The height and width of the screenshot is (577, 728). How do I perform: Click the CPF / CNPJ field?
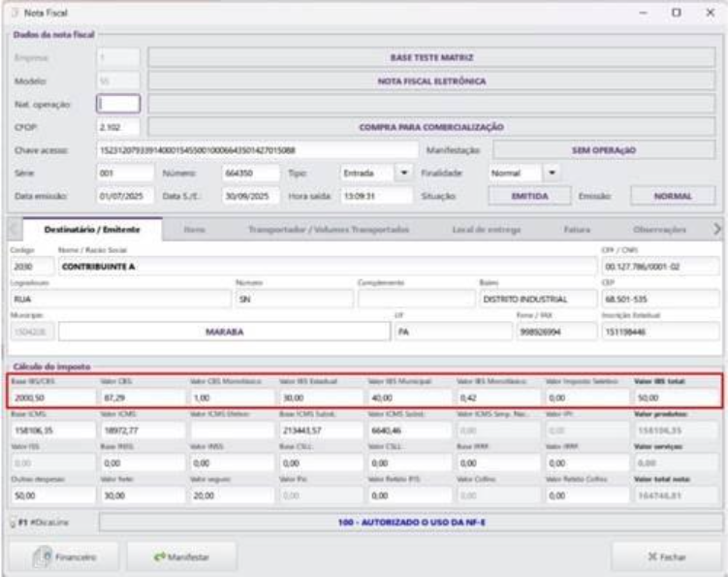660,267
